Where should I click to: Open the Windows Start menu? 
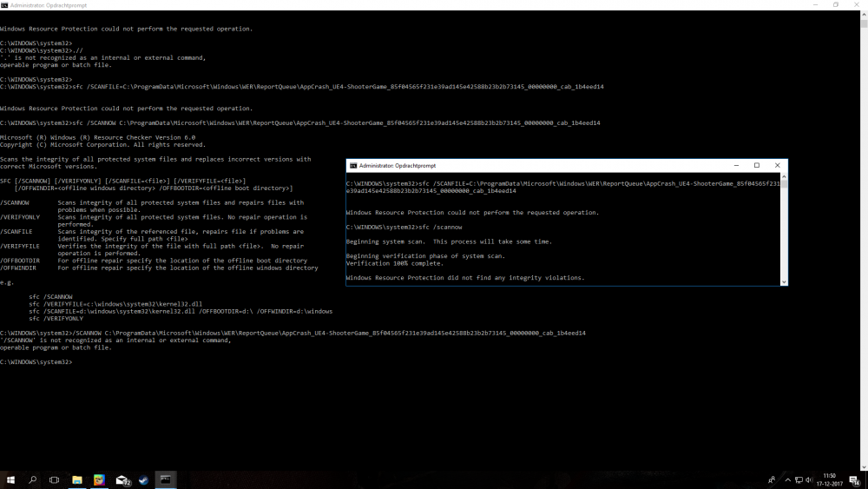[10, 479]
